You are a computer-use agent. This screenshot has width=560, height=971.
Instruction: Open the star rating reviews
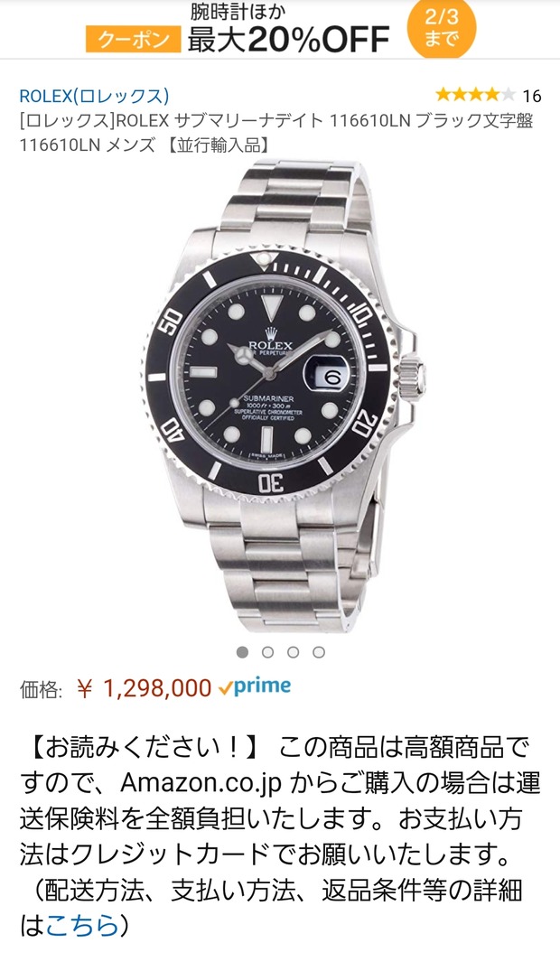(475, 96)
